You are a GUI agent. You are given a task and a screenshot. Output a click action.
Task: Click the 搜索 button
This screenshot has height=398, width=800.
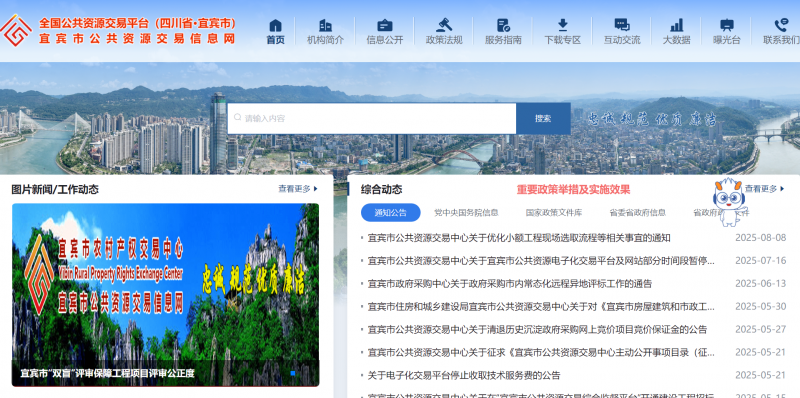(543, 118)
